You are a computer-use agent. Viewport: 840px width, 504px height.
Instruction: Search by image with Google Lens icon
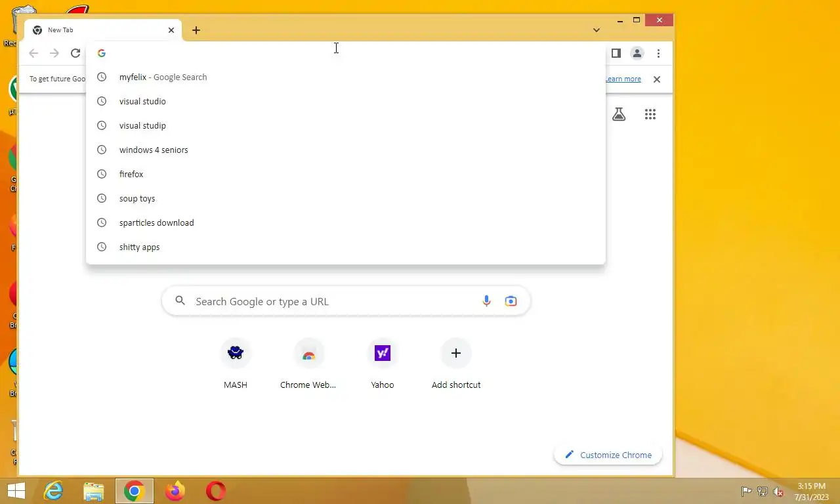[x=511, y=301]
